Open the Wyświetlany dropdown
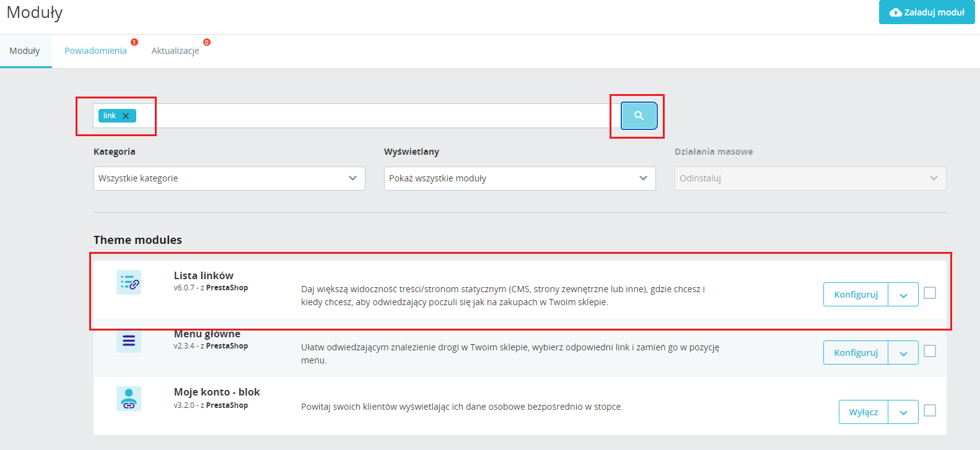 click(x=520, y=178)
